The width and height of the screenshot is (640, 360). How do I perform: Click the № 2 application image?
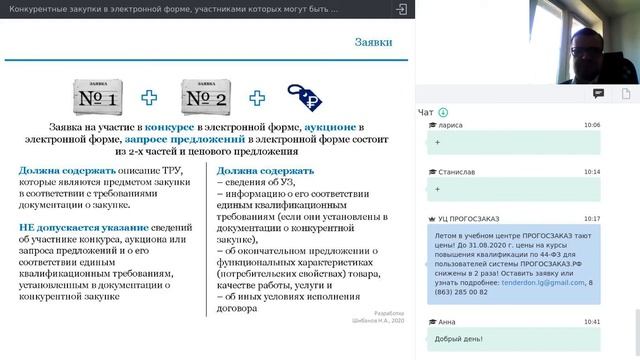pyautogui.click(x=206, y=97)
